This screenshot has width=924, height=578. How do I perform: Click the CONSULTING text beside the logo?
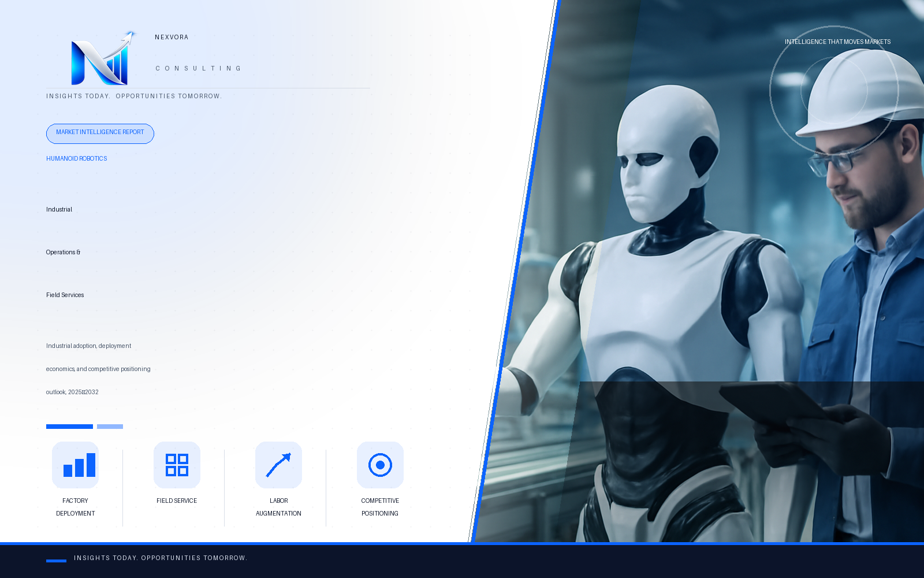(198, 68)
